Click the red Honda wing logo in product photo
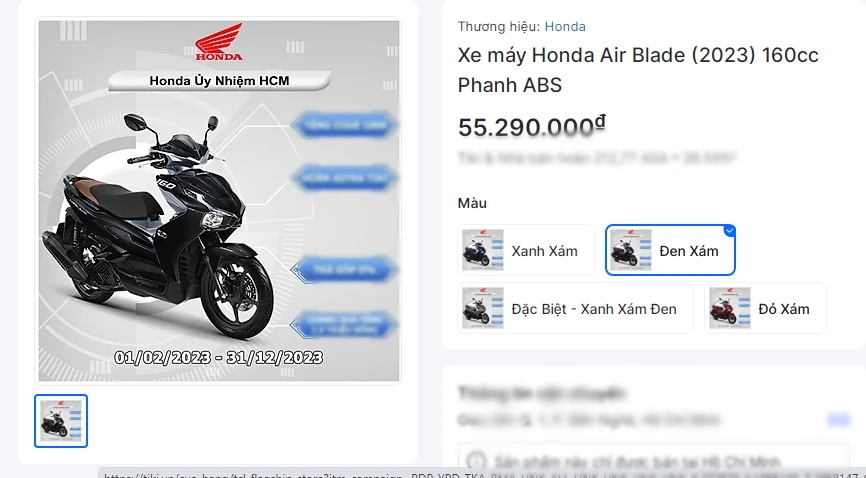 click(219, 41)
